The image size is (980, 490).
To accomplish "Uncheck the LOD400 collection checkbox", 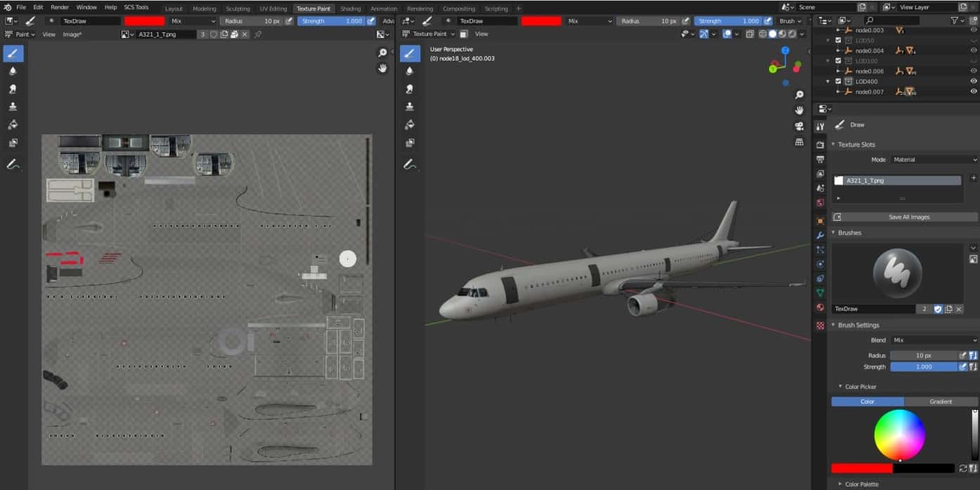I will coord(838,81).
